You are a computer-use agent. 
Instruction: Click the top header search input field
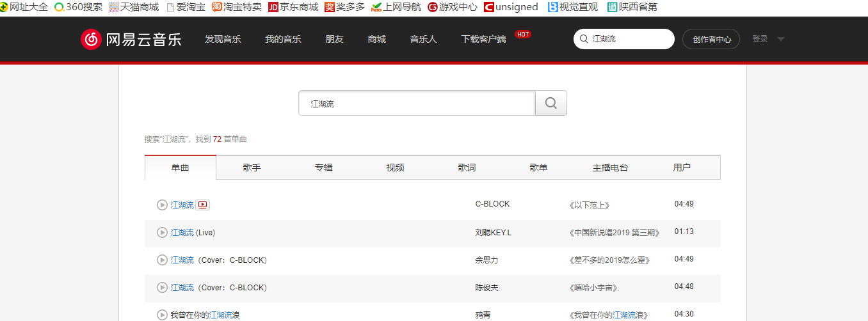point(624,39)
